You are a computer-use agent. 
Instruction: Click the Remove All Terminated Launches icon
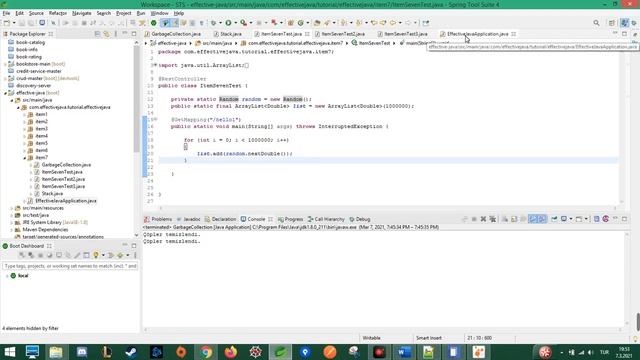coord(493,219)
